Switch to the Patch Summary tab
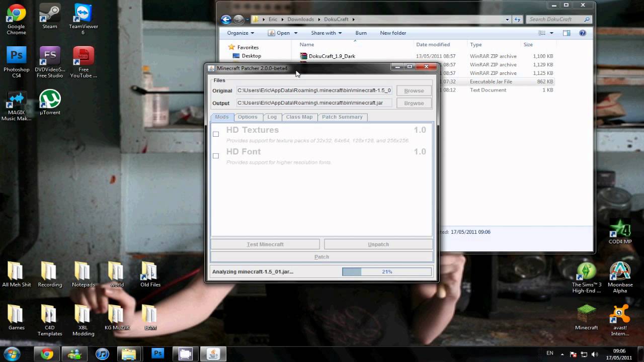 pos(342,117)
